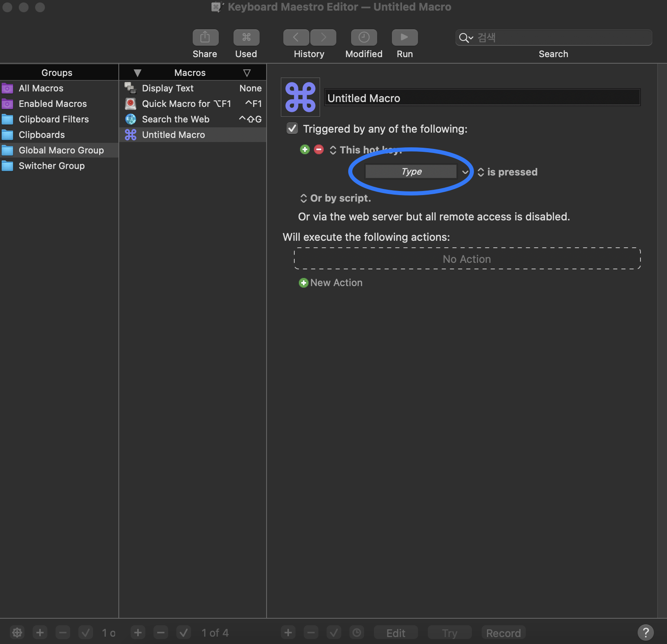
Task: Toggle macro enabled checkmark button
Action: (x=184, y=633)
